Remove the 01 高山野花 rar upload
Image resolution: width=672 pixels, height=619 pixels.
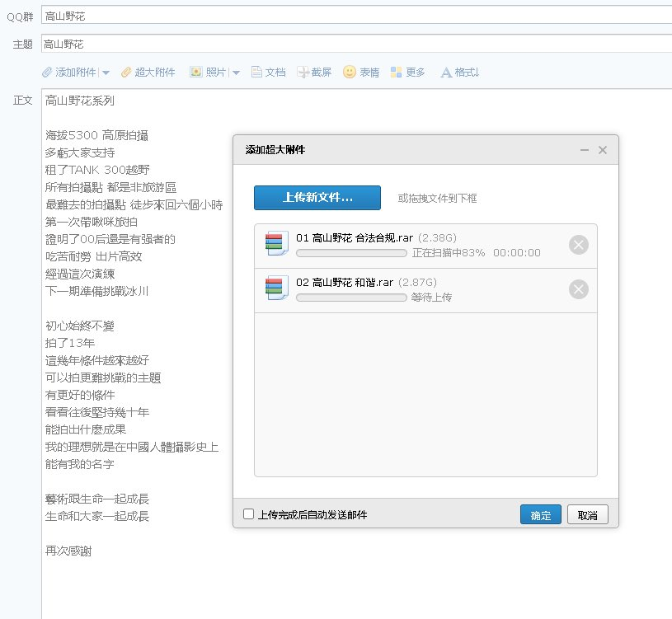pyautogui.click(x=579, y=245)
